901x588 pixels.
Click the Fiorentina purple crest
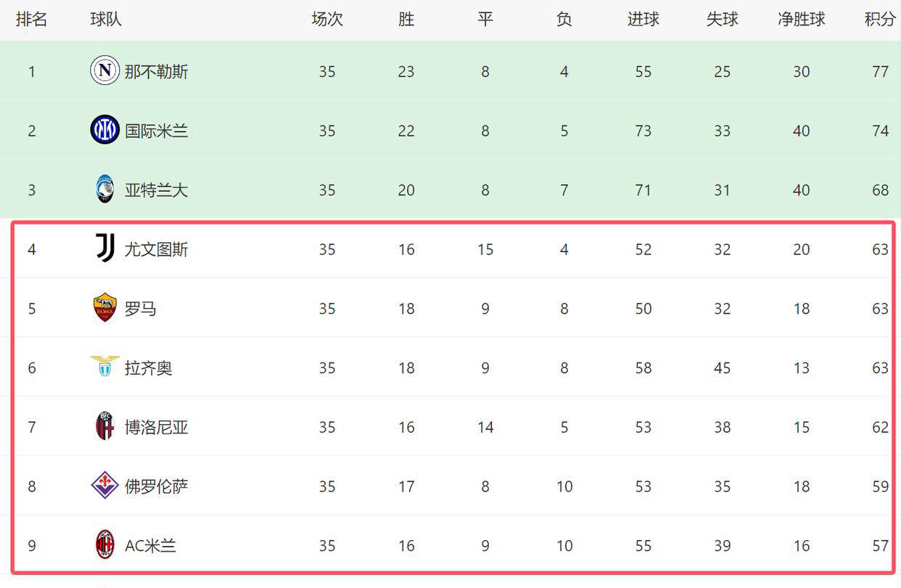tap(105, 486)
